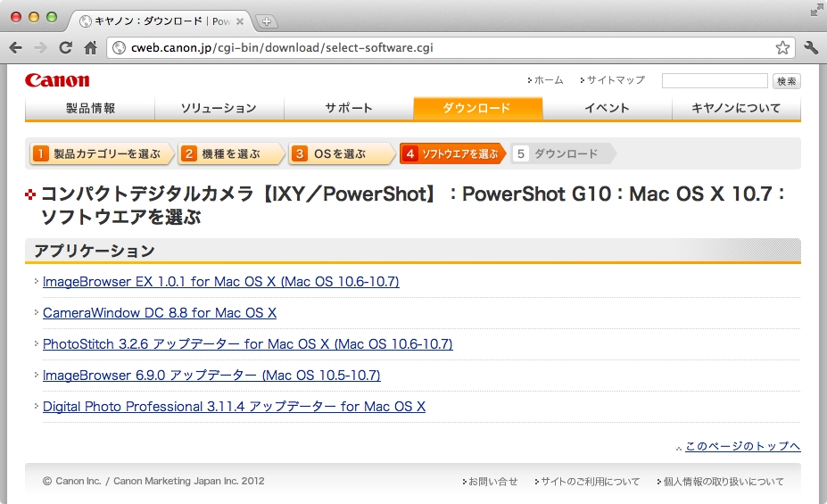Screen dimensions: 827x504
Task: Click step 4 ソフトウエアを選ぶ
Action: (x=452, y=153)
